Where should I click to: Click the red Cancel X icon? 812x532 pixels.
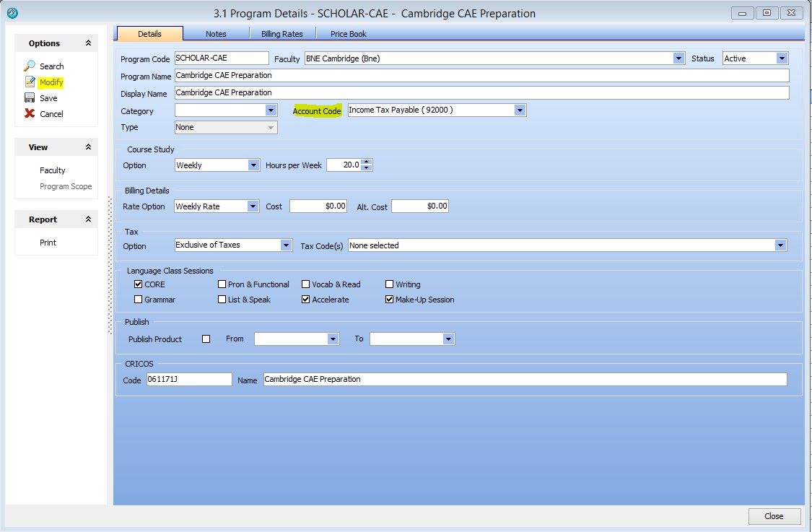pyautogui.click(x=31, y=113)
